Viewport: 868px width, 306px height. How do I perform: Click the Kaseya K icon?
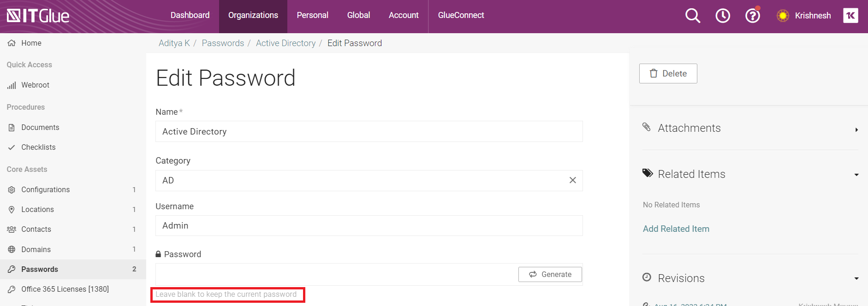pos(850,16)
